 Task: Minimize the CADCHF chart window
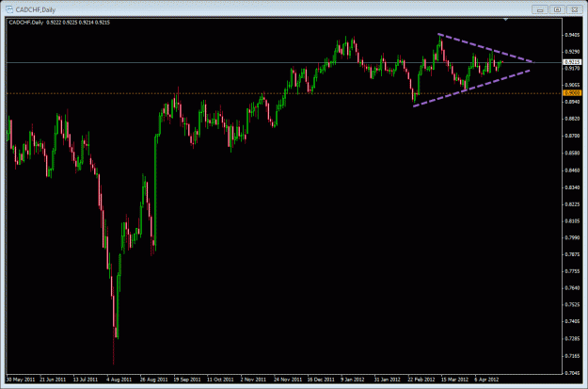tap(540, 9)
